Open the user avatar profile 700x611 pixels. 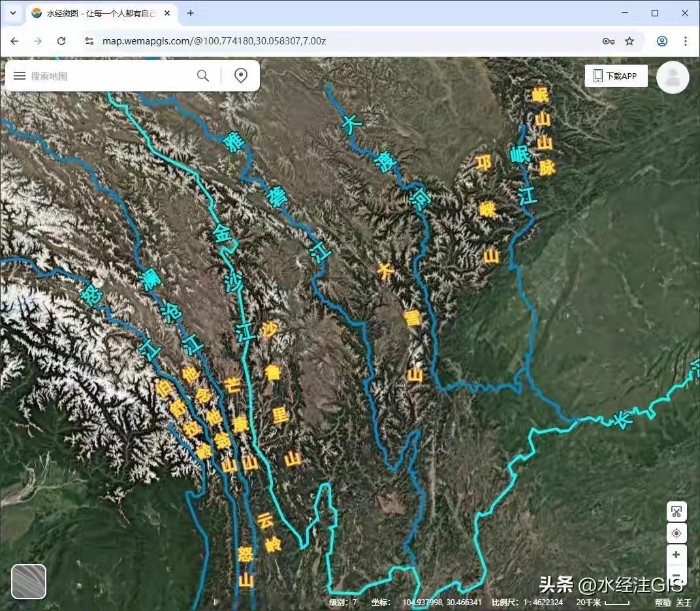coord(673,77)
